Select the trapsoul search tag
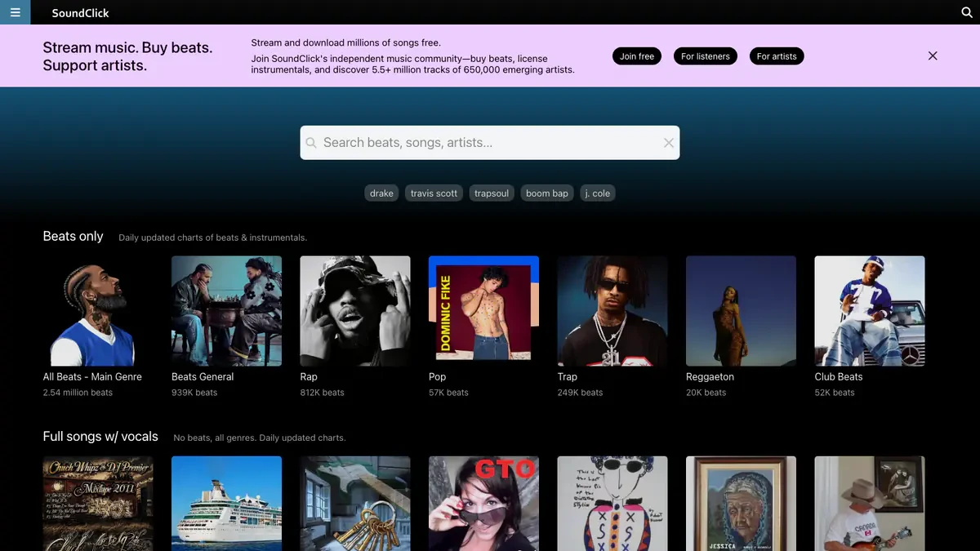The width and height of the screenshot is (980, 551). click(492, 193)
